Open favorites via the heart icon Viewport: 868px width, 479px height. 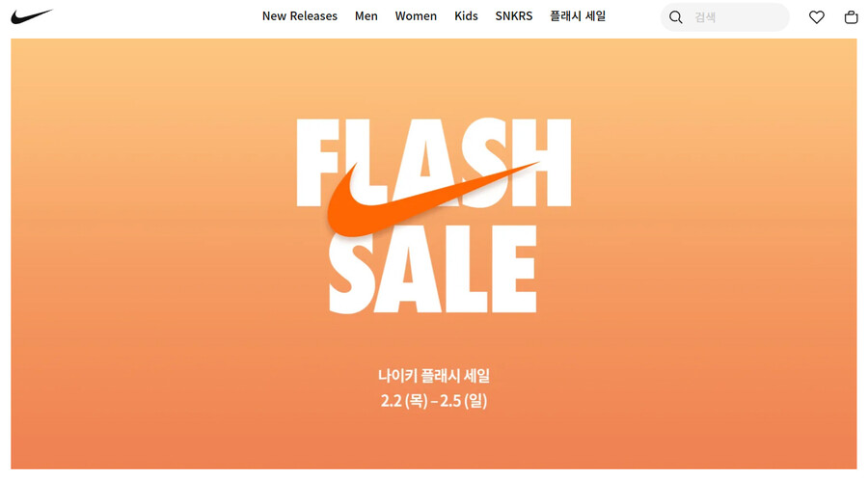click(x=817, y=17)
